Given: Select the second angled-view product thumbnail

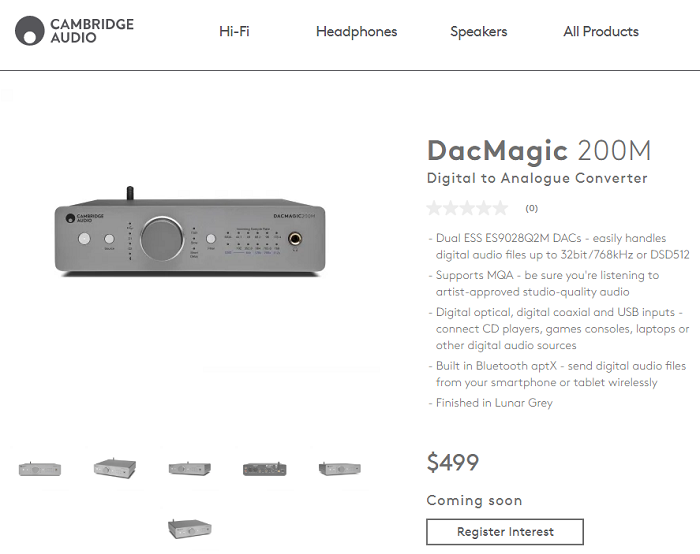Looking at the screenshot, I should click(x=115, y=468).
